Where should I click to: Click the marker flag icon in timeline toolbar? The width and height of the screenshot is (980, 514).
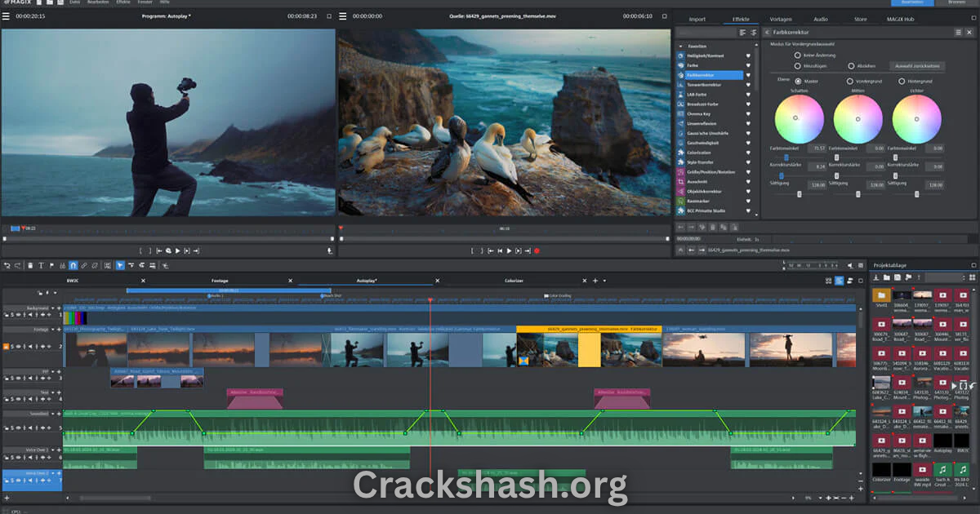click(x=51, y=265)
